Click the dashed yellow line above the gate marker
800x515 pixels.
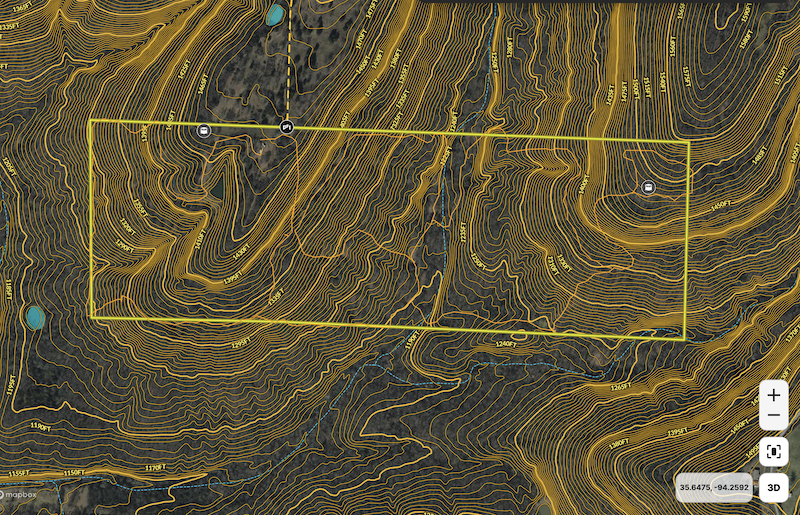pyautogui.click(x=288, y=60)
